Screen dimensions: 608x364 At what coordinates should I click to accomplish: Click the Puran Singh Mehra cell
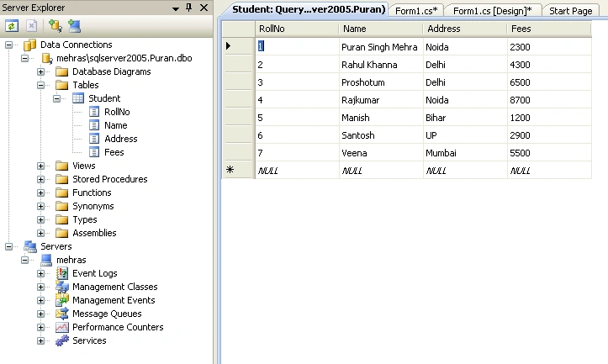point(381,47)
